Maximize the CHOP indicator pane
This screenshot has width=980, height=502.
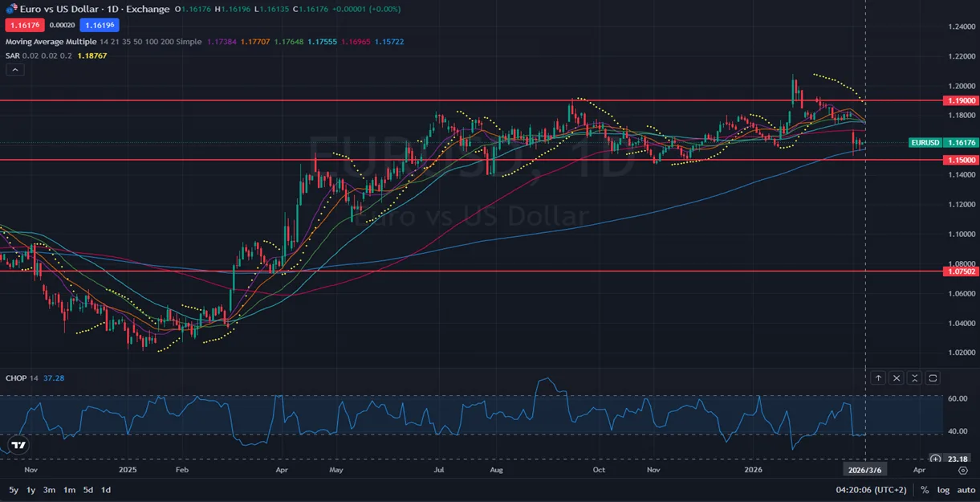pyautogui.click(x=933, y=378)
